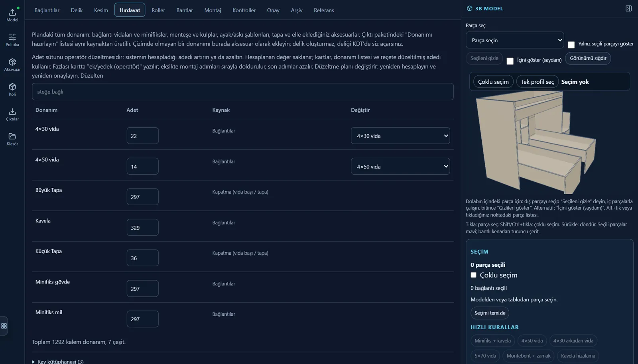Screen dimensions: 638x364
Task: Click the Adet field for Küçük Tapa
Action: 142,258
